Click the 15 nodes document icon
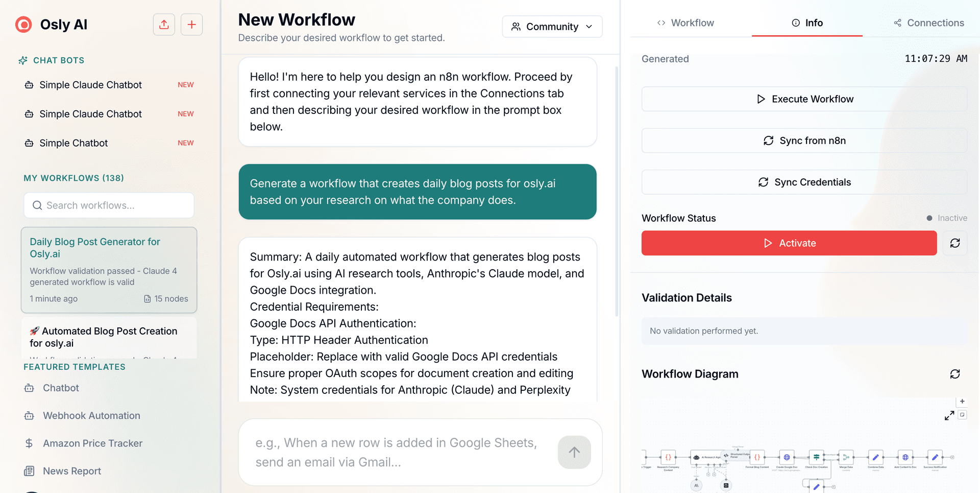This screenshot has width=980, height=493. point(148,299)
